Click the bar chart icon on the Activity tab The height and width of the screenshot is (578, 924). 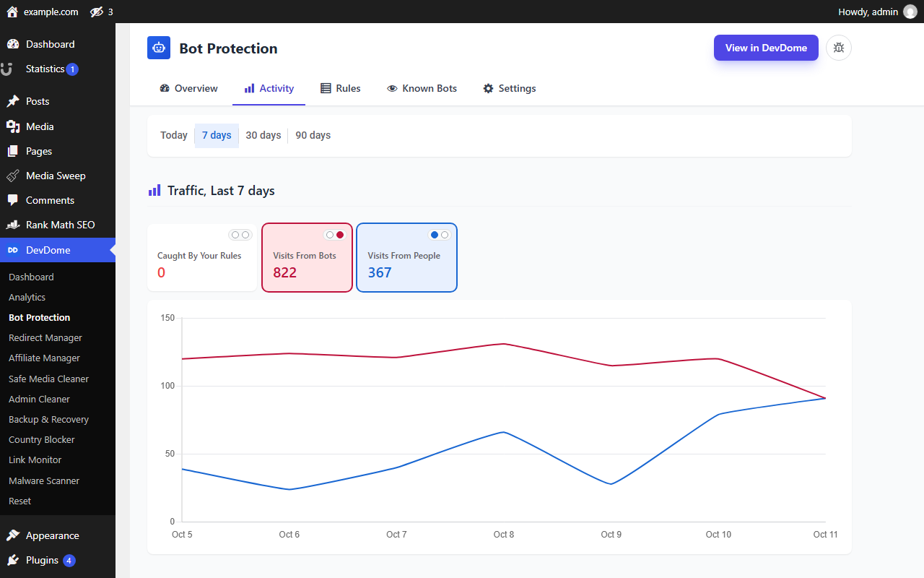[x=249, y=88]
